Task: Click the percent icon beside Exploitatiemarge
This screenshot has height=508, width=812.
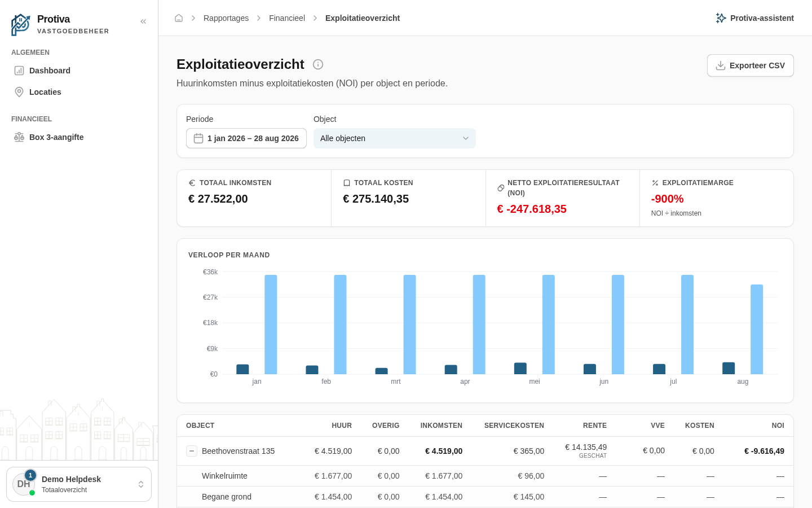Action: [655, 183]
